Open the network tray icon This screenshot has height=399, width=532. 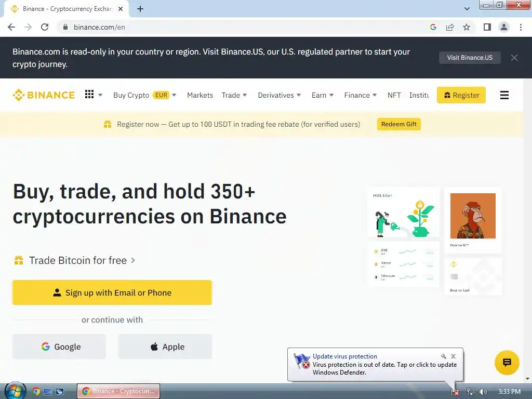tap(470, 392)
